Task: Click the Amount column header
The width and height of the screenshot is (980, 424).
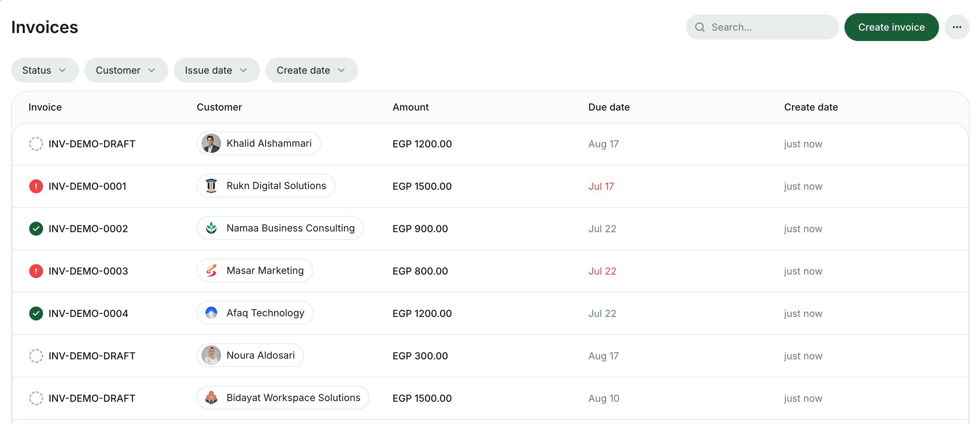Action: pos(410,107)
